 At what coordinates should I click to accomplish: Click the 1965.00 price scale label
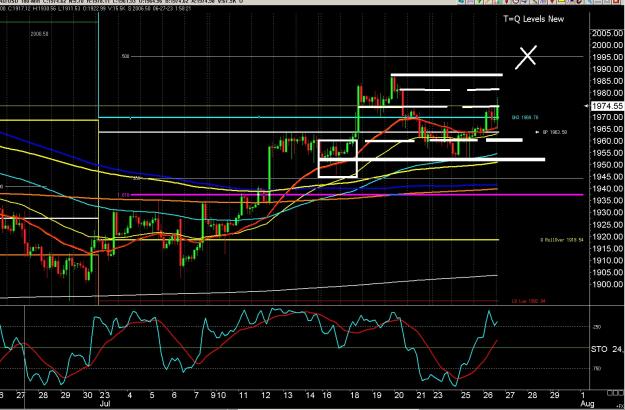click(607, 129)
